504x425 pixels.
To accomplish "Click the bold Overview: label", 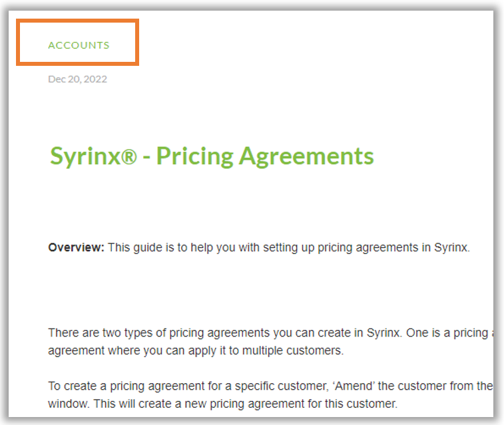I will [76, 248].
